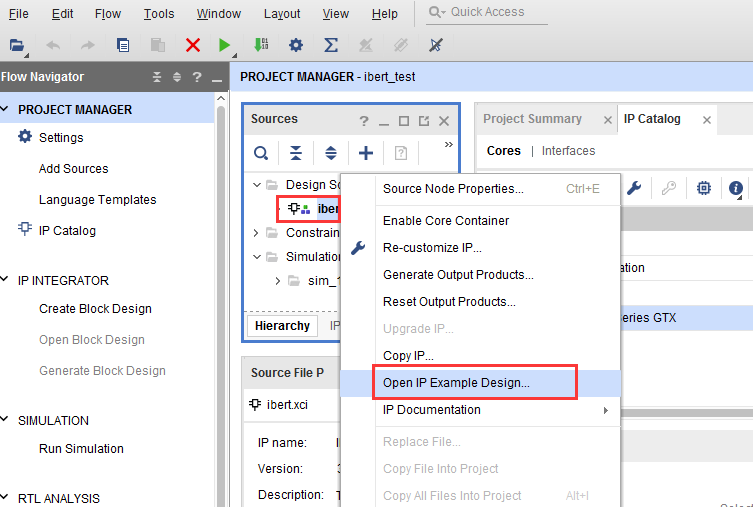Open settings via toolbar gear icon
The width and height of the screenshot is (753, 507).
click(296, 45)
